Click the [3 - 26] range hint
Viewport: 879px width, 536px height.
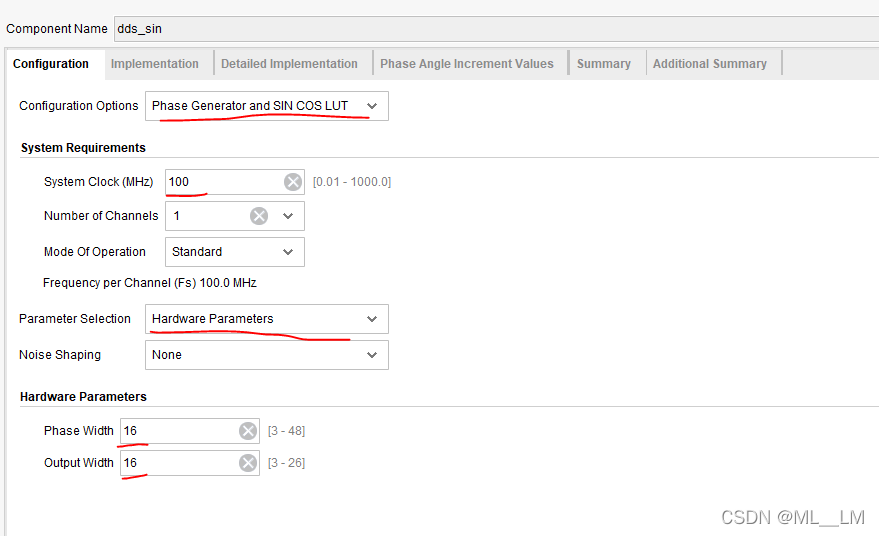286,463
